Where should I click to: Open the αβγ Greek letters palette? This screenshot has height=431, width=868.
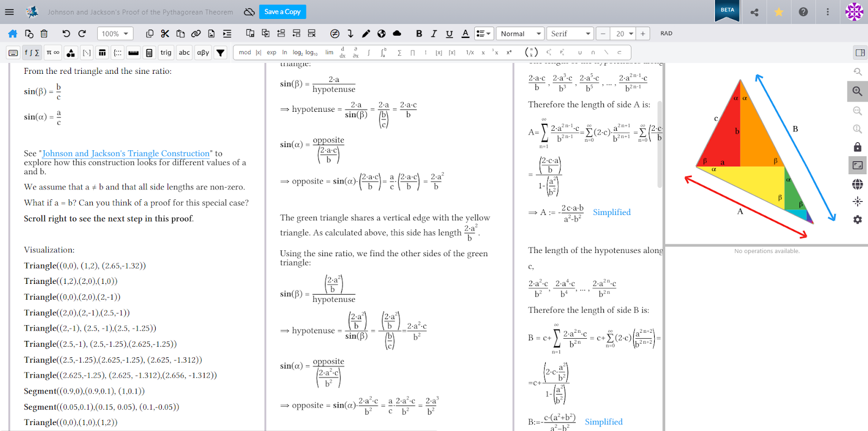(x=203, y=53)
